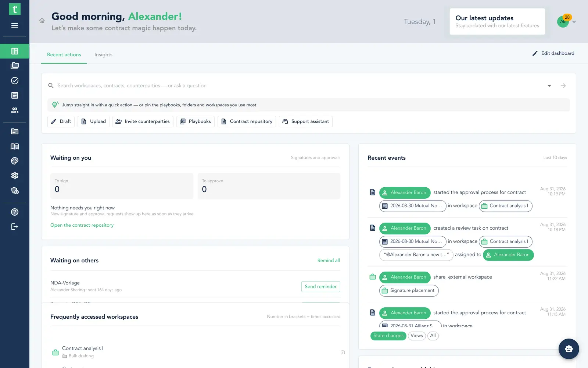Open the hamburger menu in sidebar
This screenshot has height=368, width=588.
pos(15,25)
